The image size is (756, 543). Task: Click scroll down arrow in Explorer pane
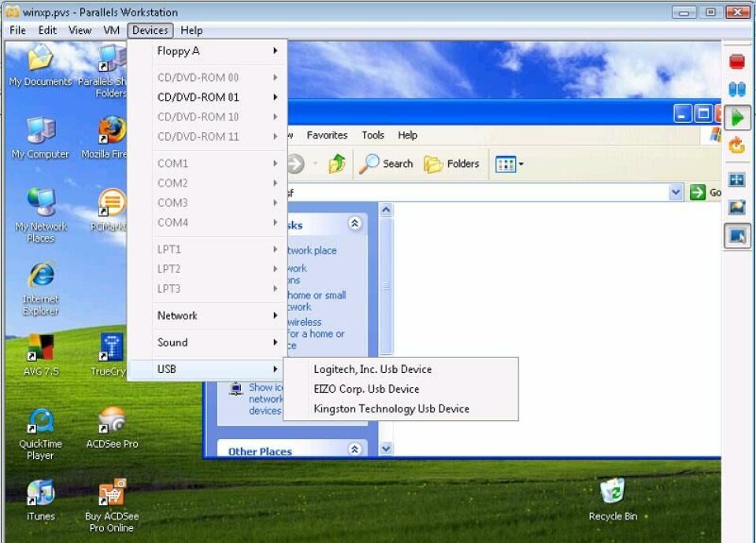[x=386, y=449]
